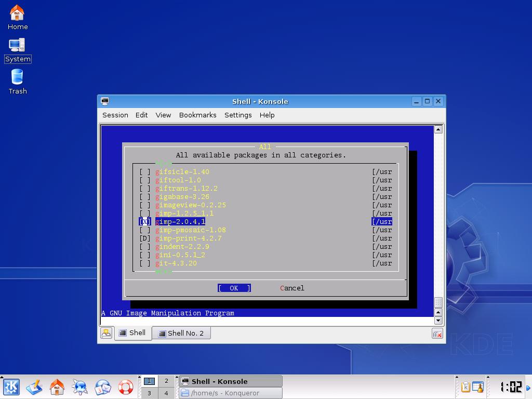Switch to virtual desktop 4

[x=166, y=393]
